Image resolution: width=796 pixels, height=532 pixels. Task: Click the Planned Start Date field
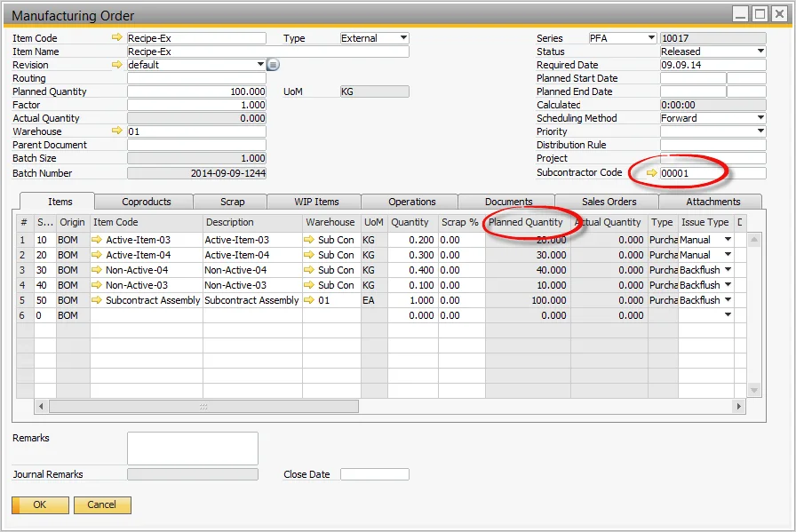(x=693, y=78)
